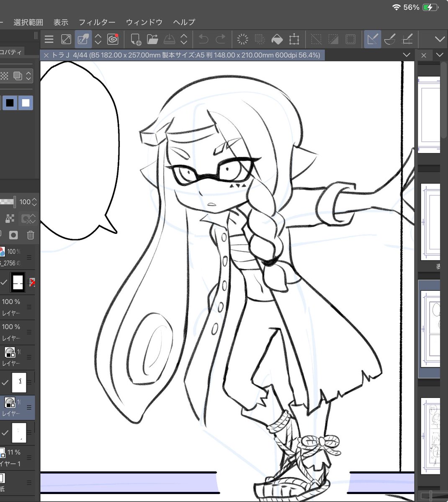Toggle snap to grid icon

click(407, 39)
